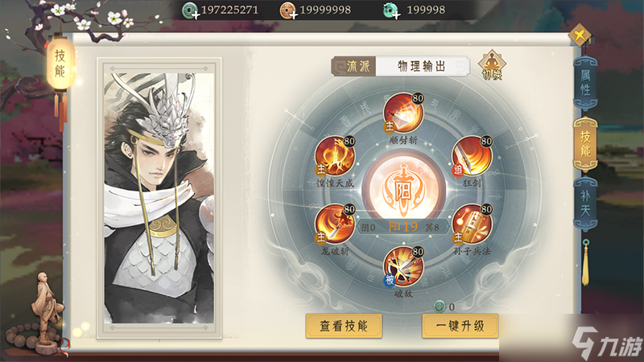This screenshot has width=644, height=362.
Task: Tap the central 阳 sword emblem
Action: [403, 190]
